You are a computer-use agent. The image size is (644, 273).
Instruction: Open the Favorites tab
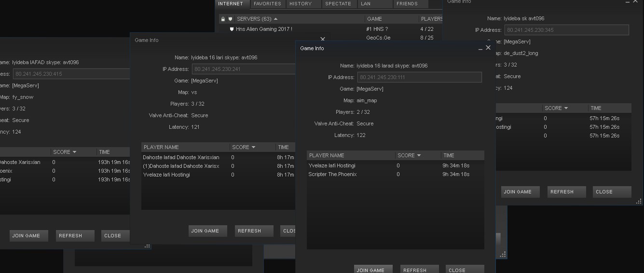click(267, 4)
